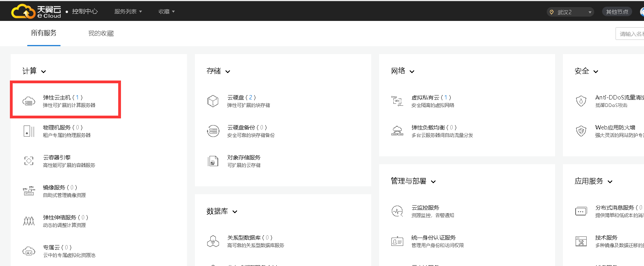
Task: Click the Elastic Cloud Server (弹性云主机) icon
Action: (x=28, y=101)
